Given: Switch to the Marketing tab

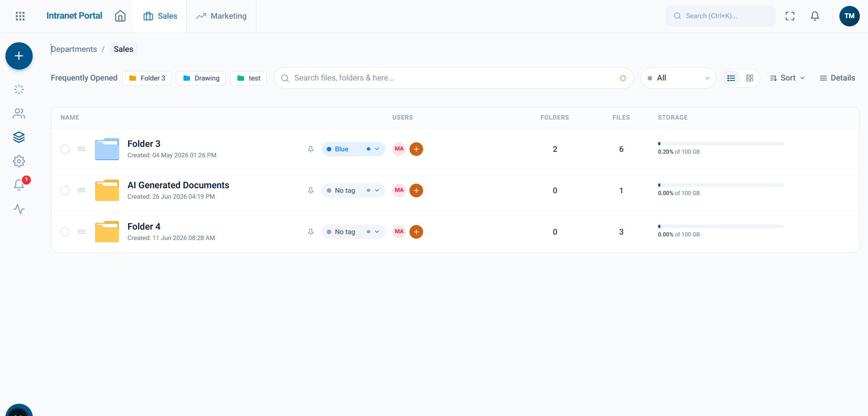Looking at the screenshot, I should (221, 16).
